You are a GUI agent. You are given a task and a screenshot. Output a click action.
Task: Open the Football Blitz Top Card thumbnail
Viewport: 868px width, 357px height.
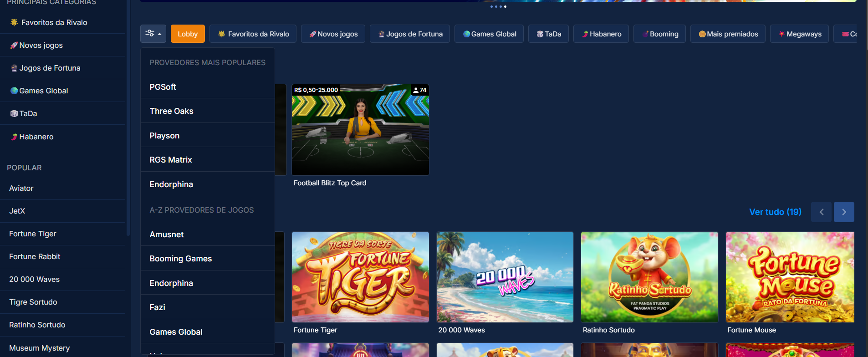pos(360,130)
